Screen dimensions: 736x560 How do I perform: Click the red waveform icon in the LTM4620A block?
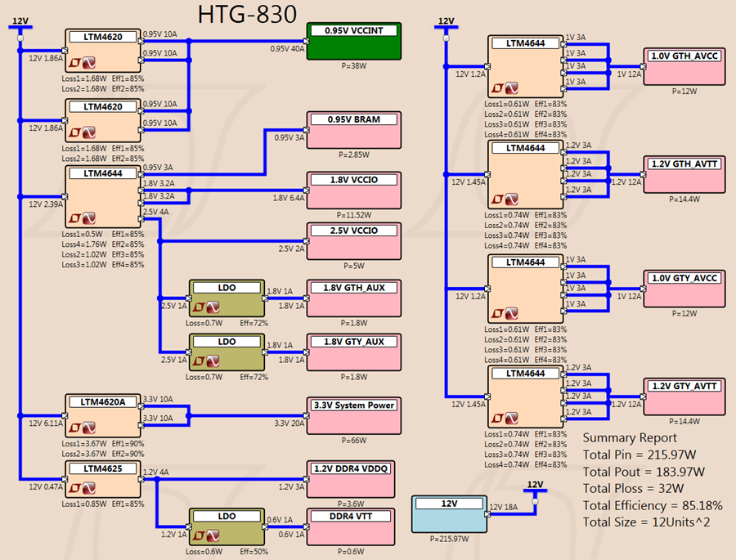(88, 428)
